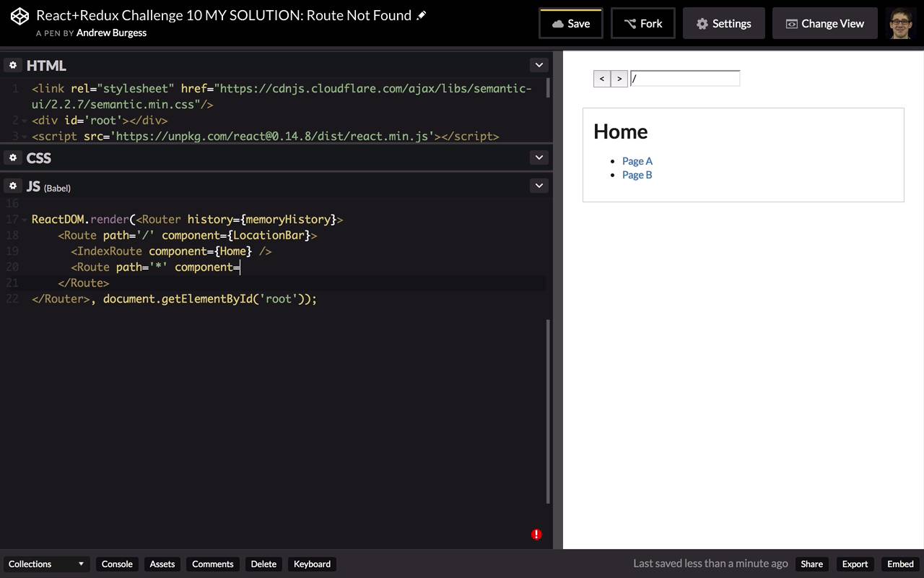Click the div id='root' HTML line

tap(100, 121)
